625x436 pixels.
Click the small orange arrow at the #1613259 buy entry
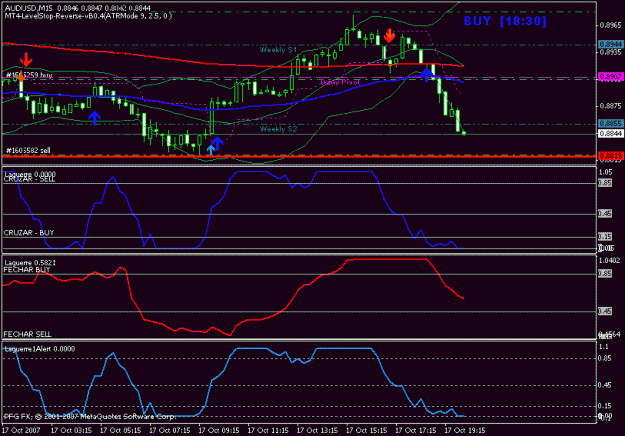[x=21, y=78]
